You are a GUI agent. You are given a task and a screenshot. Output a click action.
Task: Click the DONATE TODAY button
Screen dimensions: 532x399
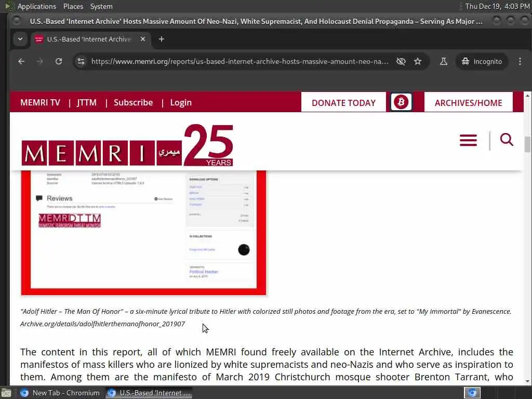pyautogui.click(x=343, y=102)
